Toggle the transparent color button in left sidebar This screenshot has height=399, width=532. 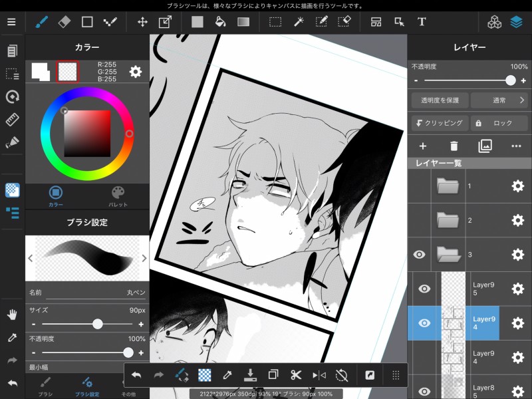12,190
